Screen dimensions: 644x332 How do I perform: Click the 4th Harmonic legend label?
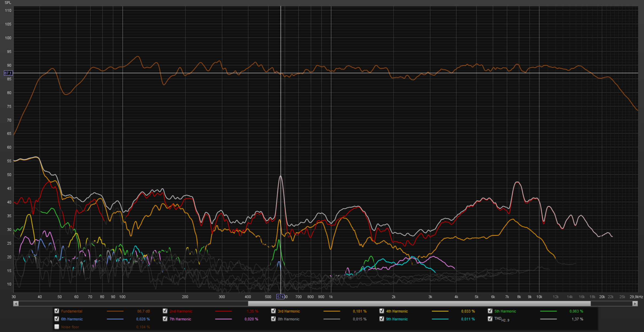click(397, 311)
